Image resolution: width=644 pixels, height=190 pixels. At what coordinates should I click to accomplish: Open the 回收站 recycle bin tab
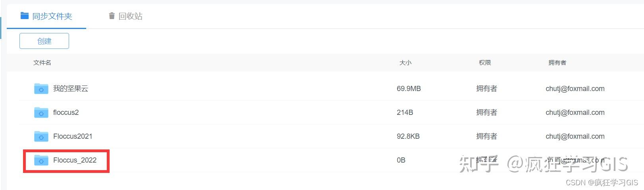point(130,16)
